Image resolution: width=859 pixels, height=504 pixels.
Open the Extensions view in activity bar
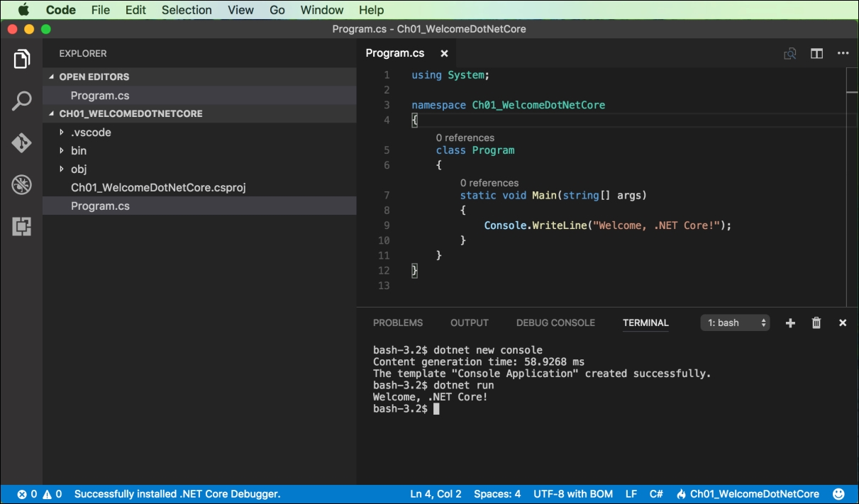[x=22, y=227]
